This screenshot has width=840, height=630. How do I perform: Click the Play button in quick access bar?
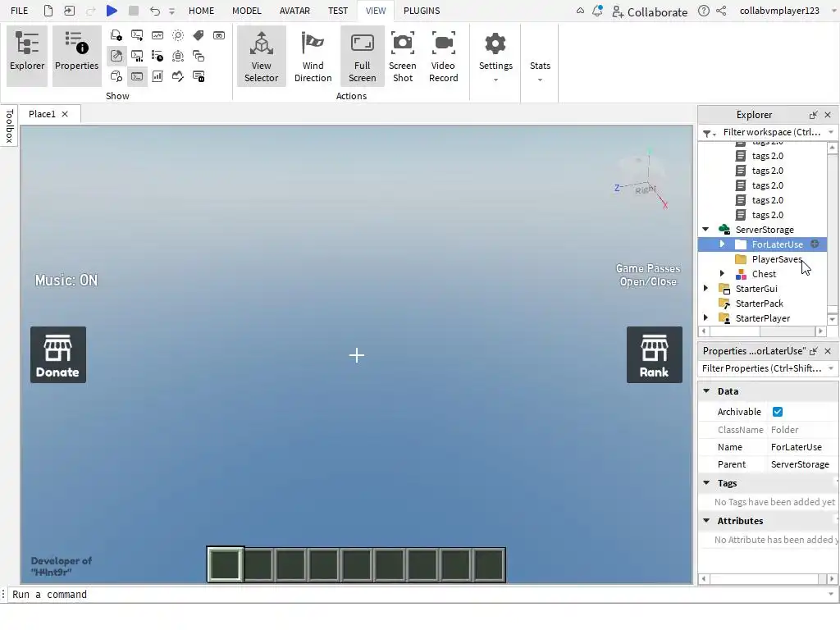(x=112, y=10)
